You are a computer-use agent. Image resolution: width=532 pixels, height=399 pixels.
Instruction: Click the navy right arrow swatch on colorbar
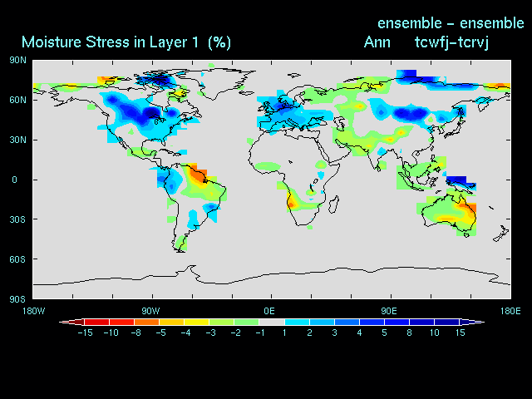[x=472, y=322]
